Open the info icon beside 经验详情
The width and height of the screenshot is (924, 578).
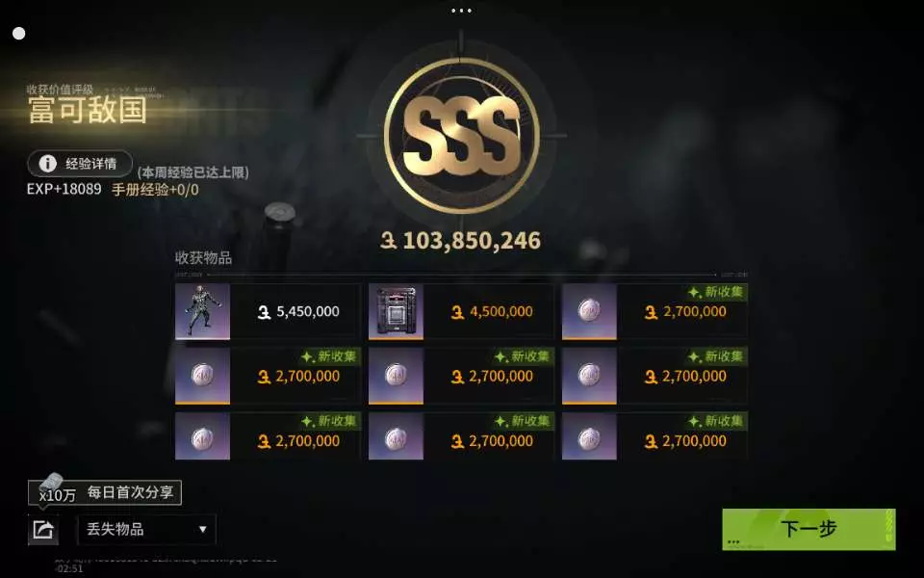tap(47, 164)
